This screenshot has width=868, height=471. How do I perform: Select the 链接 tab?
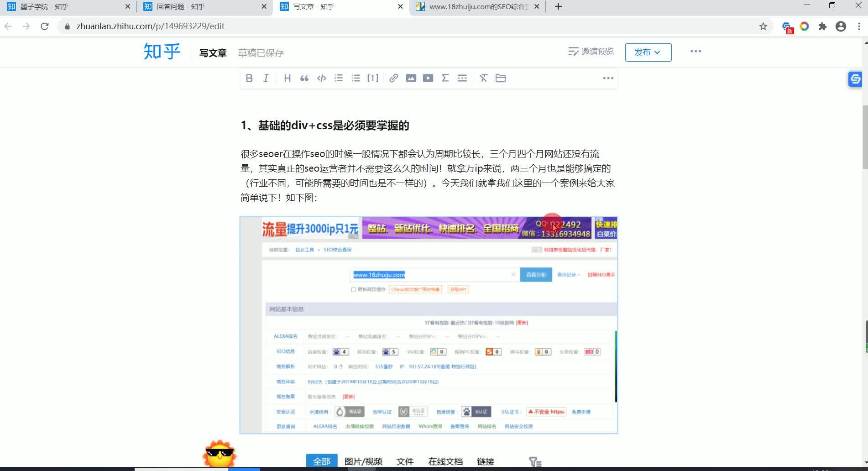(486, 461)
